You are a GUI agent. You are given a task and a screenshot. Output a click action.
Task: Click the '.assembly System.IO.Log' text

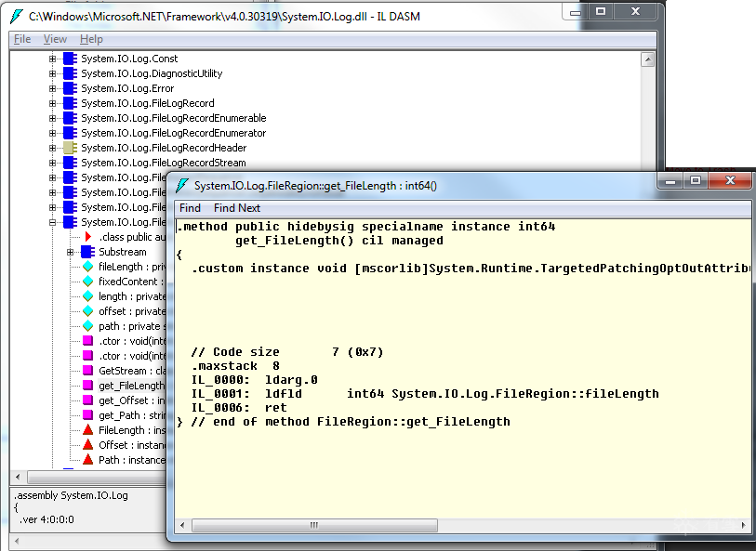click(71, 495)
